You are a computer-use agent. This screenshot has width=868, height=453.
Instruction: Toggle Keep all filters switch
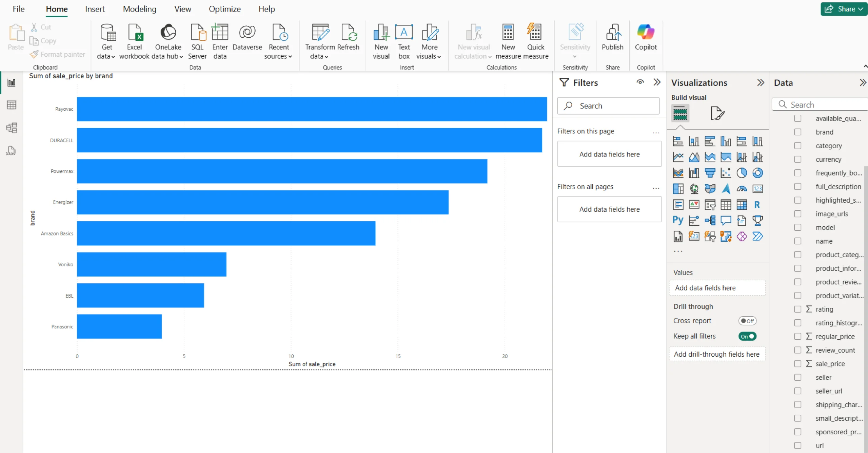click(747, 336)
